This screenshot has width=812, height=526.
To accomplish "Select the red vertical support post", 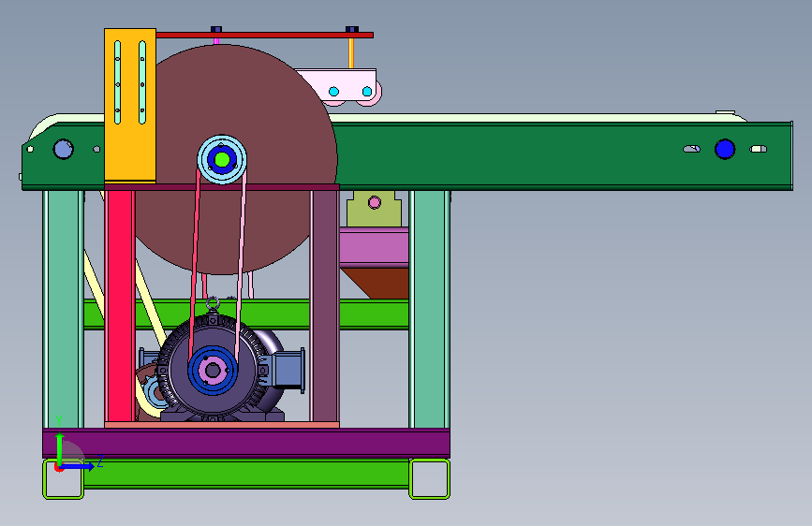I will pyautogui.click(x=120, y=305).
